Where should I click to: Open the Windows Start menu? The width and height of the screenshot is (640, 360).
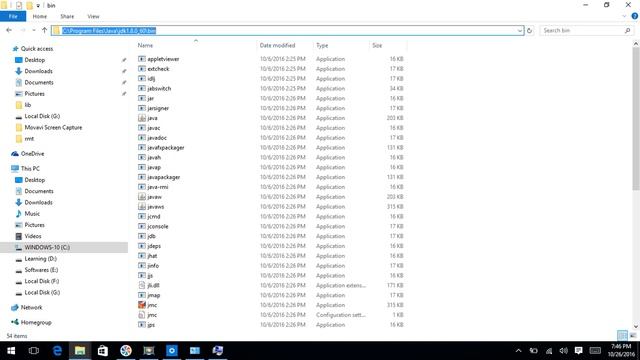click(x=11, y=351)
